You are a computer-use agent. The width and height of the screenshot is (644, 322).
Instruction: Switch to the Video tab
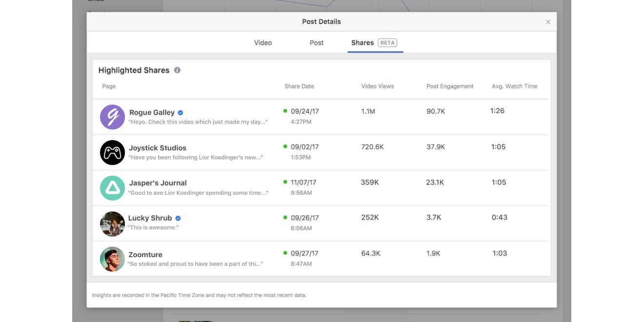263,43
